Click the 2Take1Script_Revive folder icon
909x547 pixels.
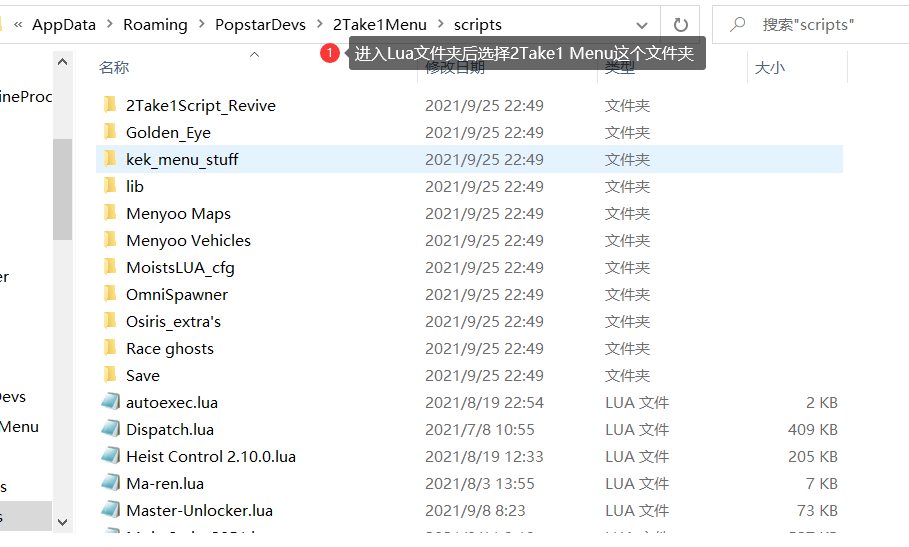point(110,105)
